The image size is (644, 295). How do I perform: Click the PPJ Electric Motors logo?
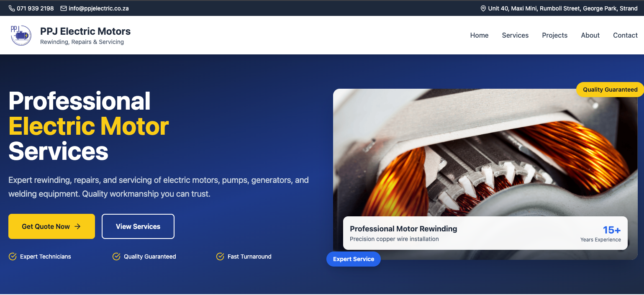point(21,35)
